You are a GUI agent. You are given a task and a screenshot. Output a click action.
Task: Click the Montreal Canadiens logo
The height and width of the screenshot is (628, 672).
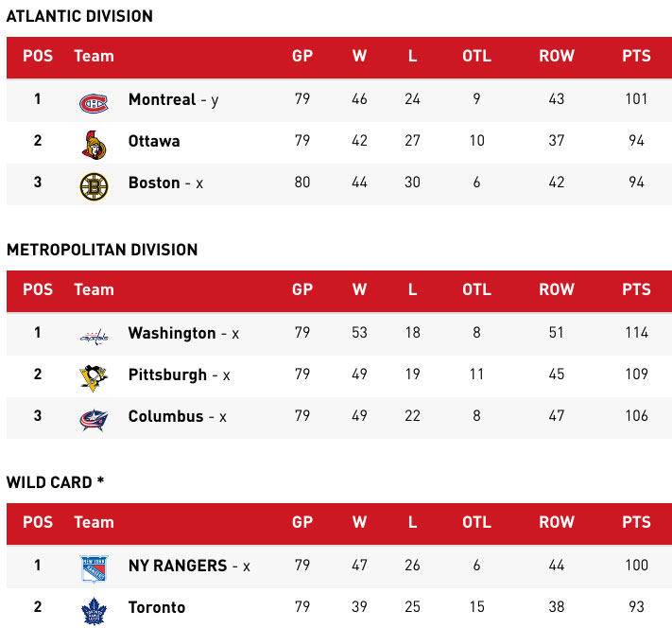(94, 101)
